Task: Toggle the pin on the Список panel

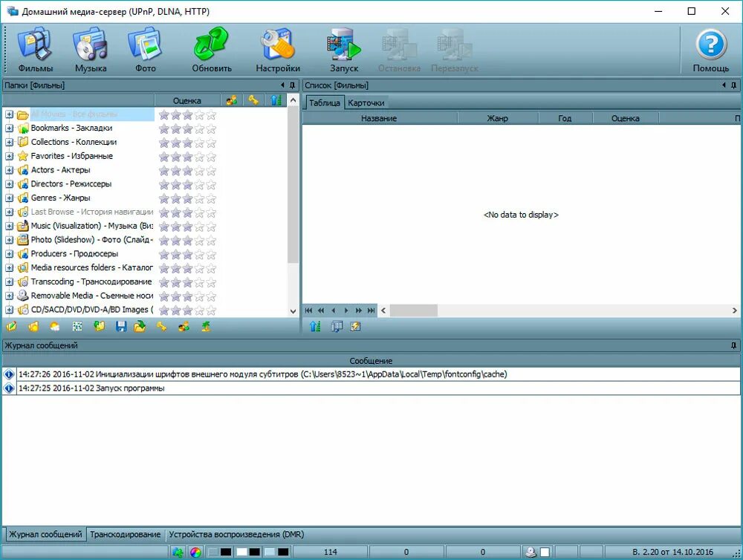Action: (734, 85)
